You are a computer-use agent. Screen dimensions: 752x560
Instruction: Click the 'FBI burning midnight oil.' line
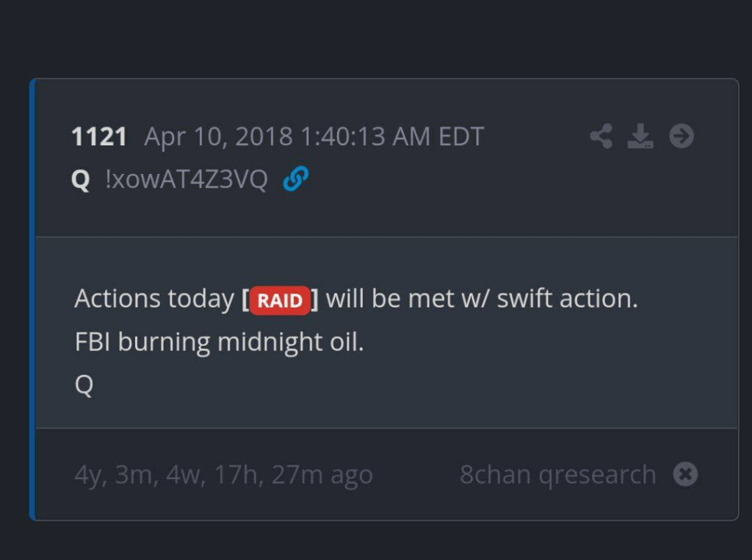(219, 342)
